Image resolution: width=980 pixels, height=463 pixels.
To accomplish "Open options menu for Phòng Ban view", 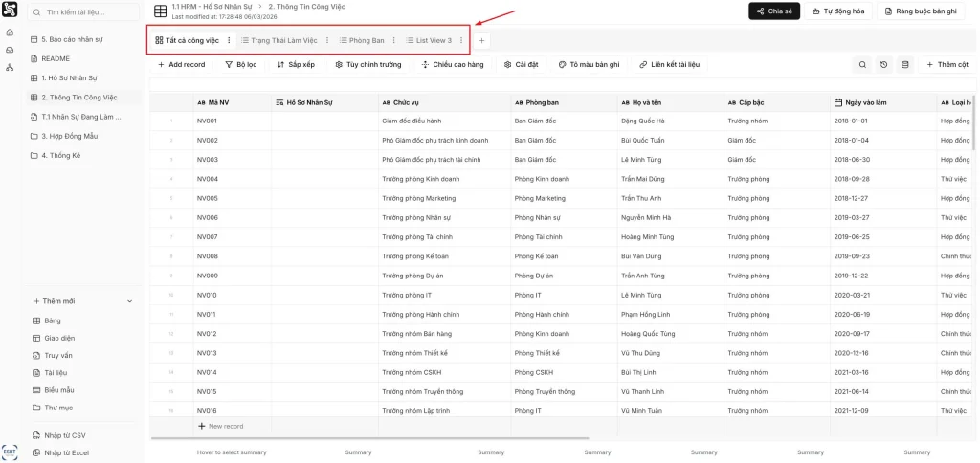I will coord(393,40).
